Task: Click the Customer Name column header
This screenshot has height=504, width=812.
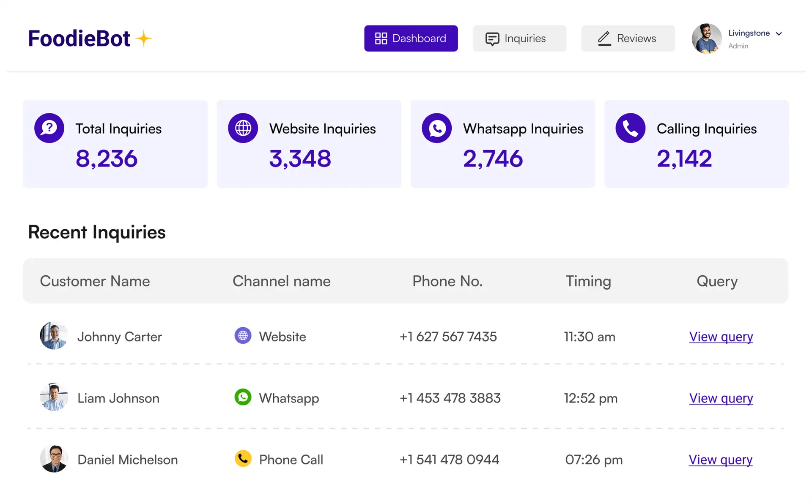Action: click(95, 281)
